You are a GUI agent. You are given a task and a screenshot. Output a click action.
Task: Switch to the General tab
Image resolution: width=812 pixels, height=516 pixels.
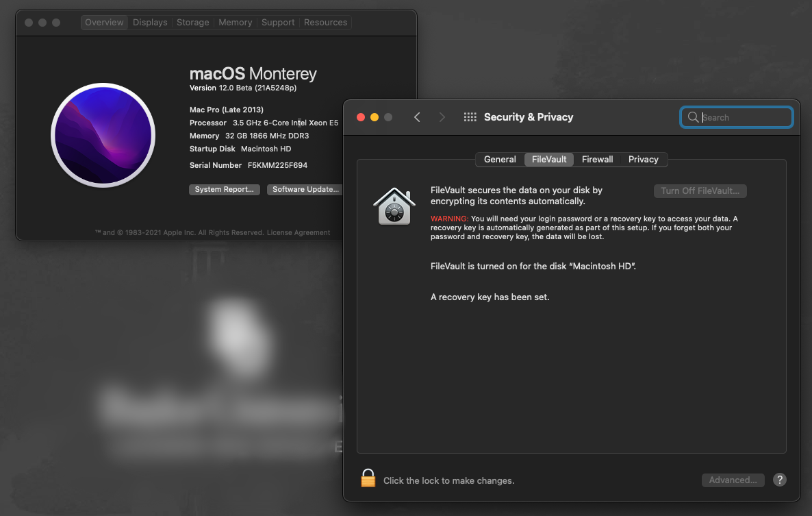[x=500, y=160]
